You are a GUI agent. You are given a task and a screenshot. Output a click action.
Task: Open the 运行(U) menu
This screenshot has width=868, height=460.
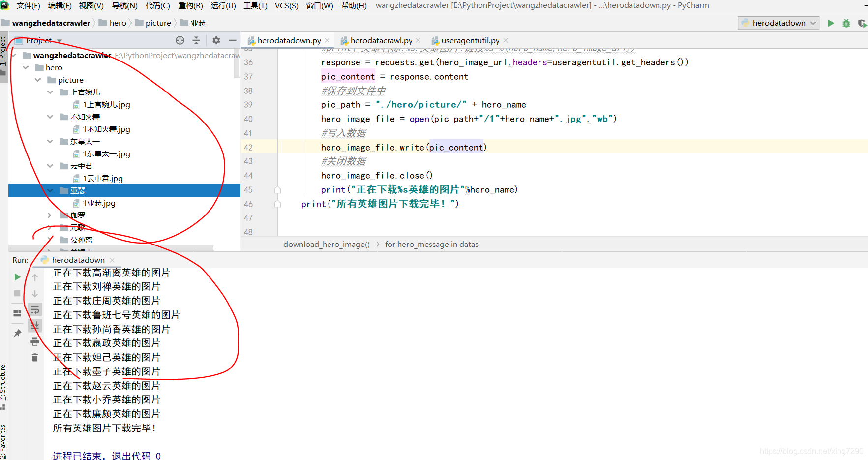point(223,6)
